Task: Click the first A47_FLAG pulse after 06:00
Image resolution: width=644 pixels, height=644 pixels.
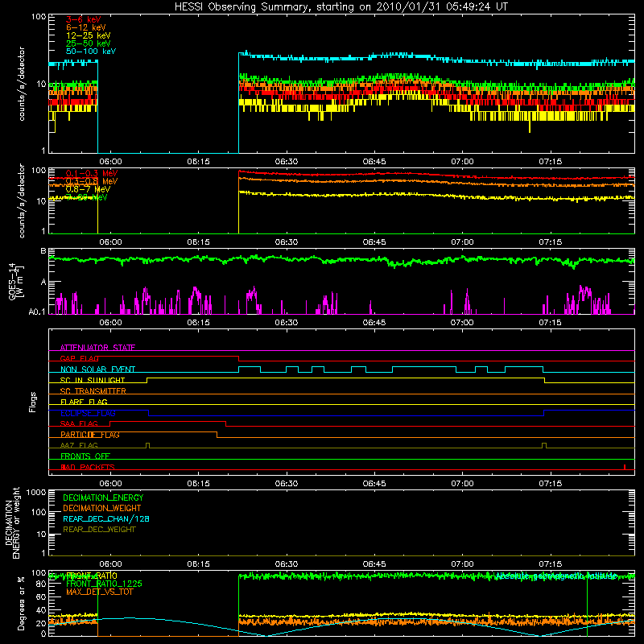Action: (x=148, y=446)
